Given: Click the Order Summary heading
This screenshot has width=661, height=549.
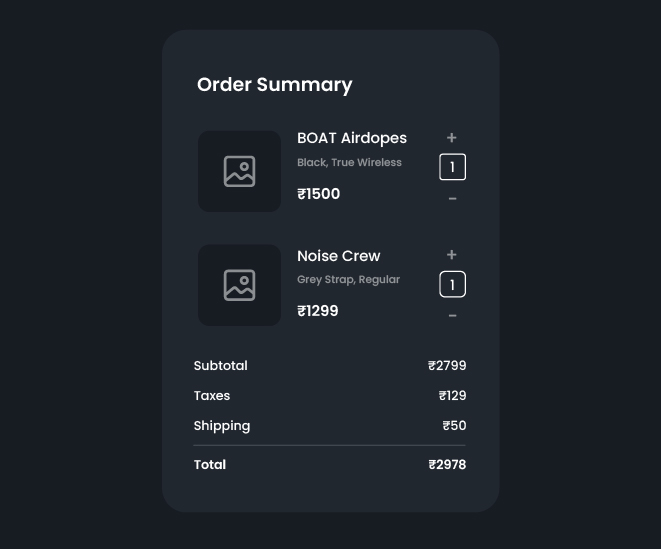Looking at the screenshot, I should click(275, 85).
